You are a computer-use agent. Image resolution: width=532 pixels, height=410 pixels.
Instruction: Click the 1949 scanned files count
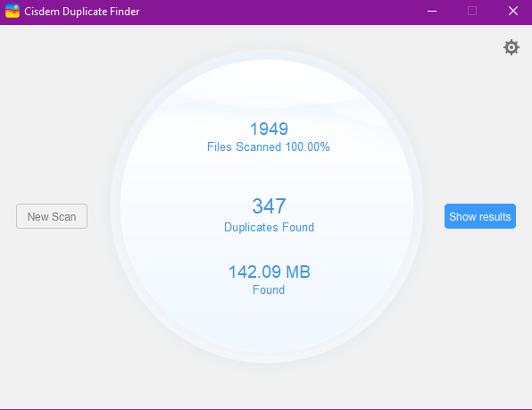269,129
